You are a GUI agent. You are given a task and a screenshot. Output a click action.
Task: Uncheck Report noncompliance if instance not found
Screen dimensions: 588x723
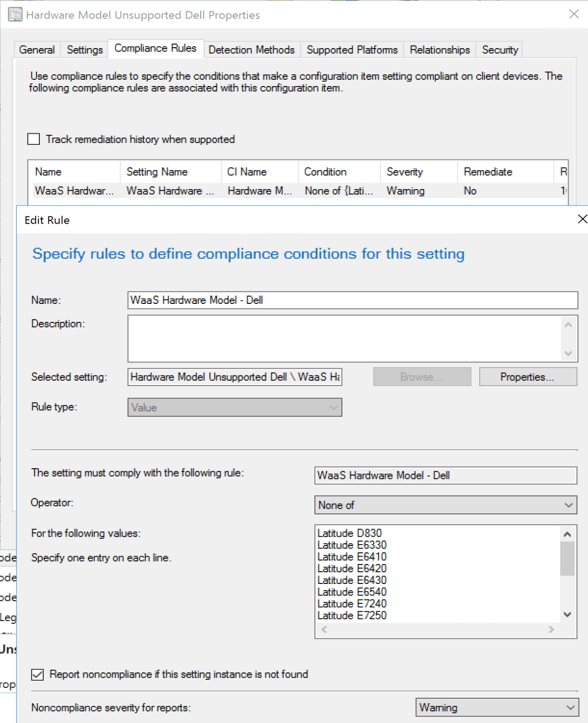coord(37,674)
